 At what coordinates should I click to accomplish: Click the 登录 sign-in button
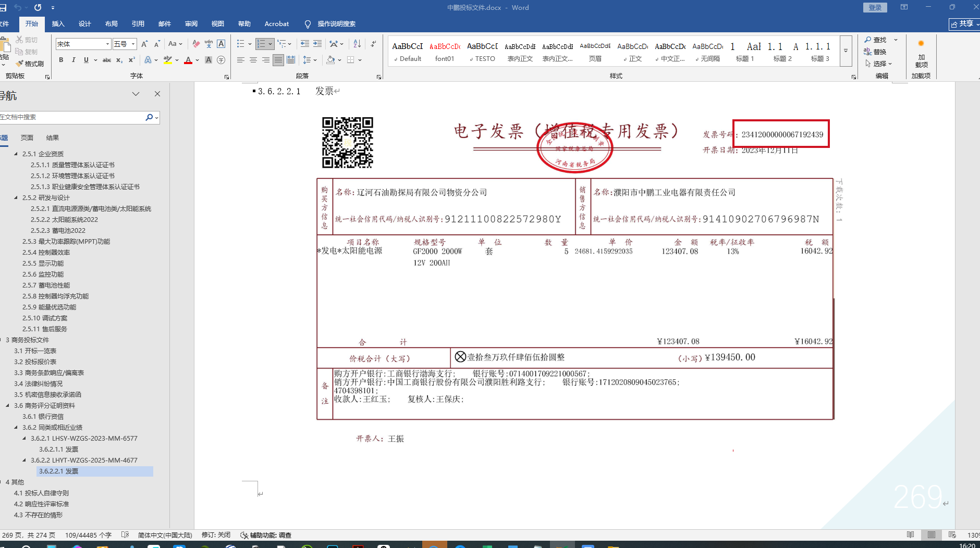(x=875, y=8)
